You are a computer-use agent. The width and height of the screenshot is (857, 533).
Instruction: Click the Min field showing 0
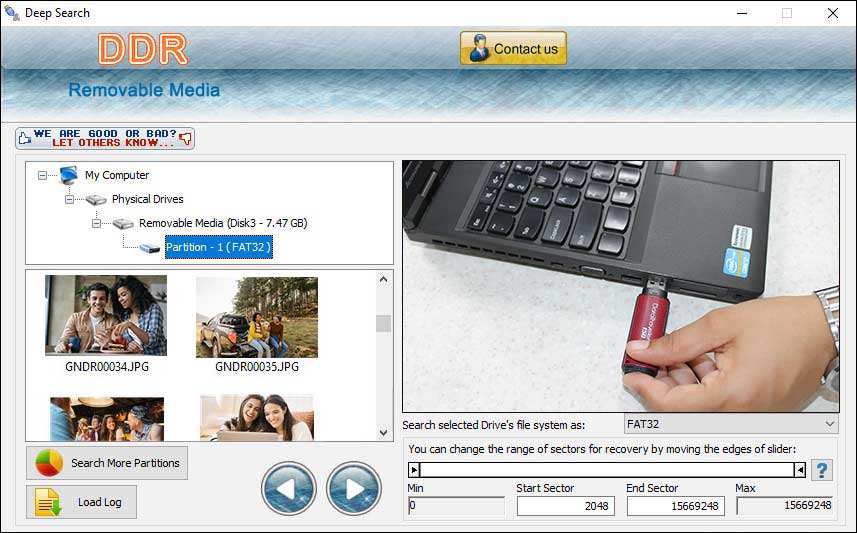tap(456, 506)
